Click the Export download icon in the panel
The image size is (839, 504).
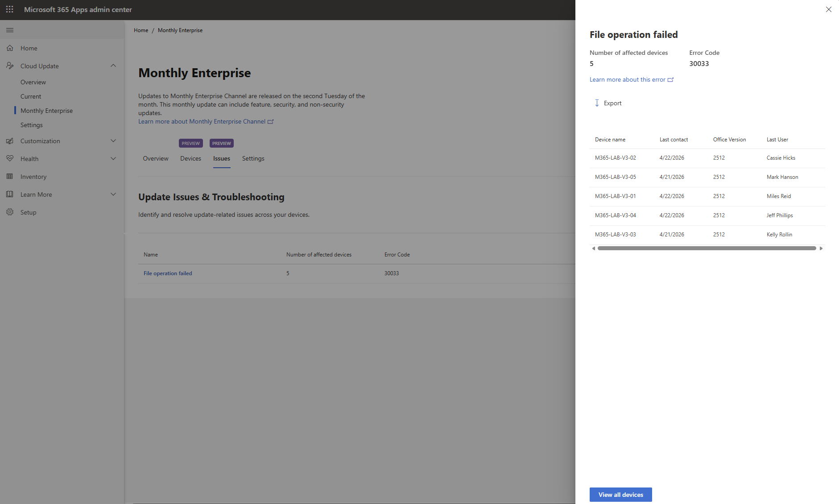(597, 103)
